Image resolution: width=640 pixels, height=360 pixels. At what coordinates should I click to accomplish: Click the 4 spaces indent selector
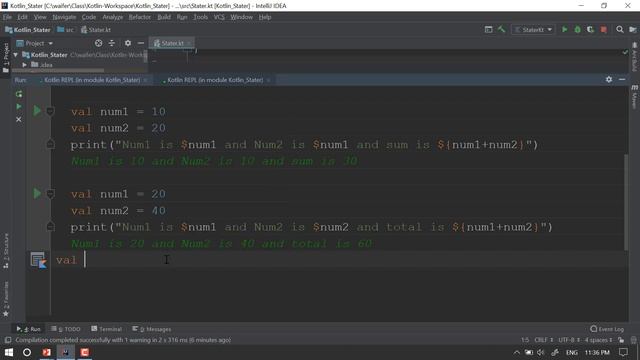pyautogui.click(x=598, y=340)
